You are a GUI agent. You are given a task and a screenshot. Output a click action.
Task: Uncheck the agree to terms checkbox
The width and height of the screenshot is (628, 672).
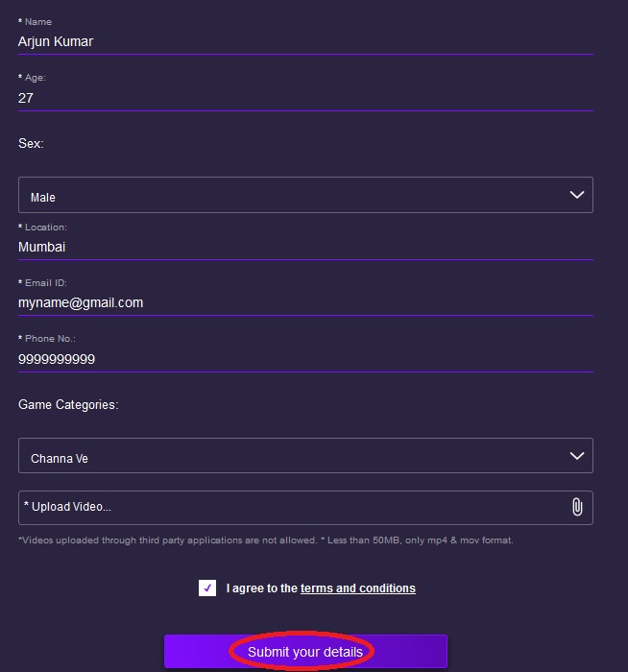[x=207, y=588]
